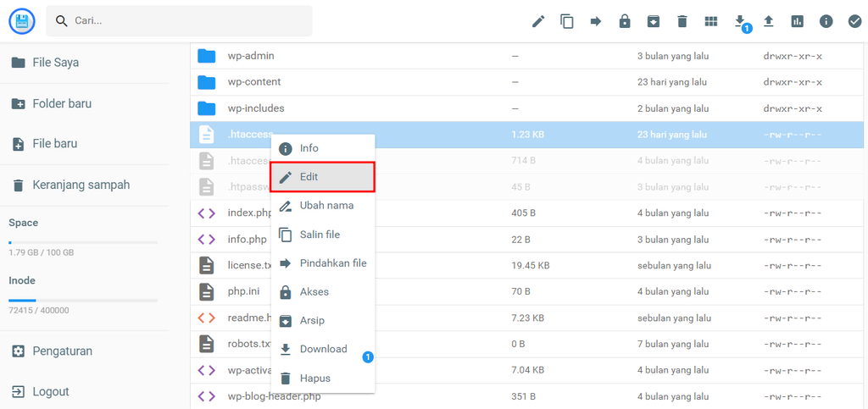868x409 pixels.
Task: Select the wp-blog-header.php file name
Action: tap(274, 396)
